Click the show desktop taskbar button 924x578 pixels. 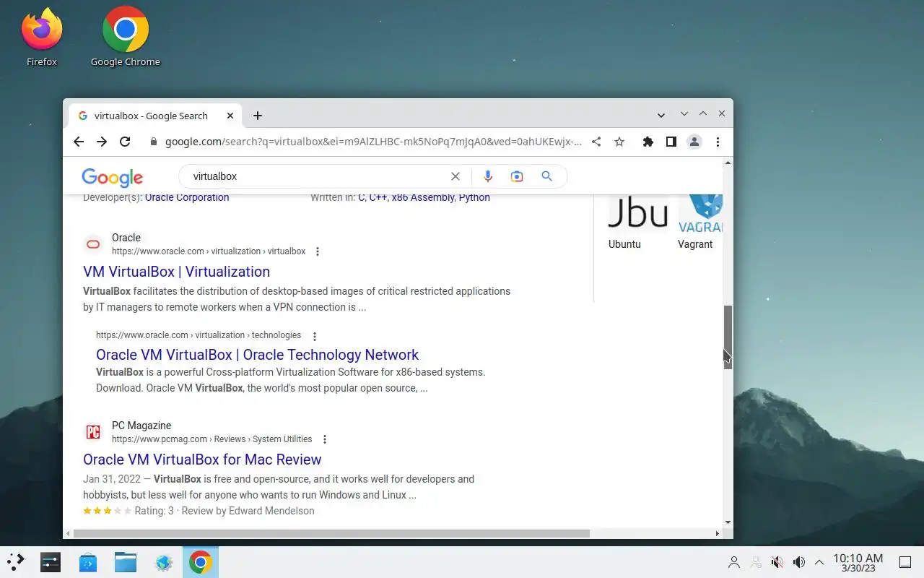point(905,562)
